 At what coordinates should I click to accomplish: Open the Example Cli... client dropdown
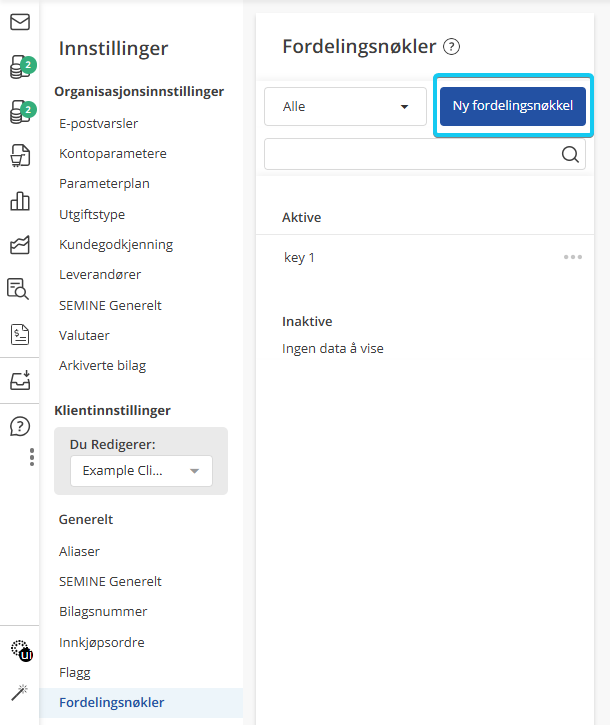(x=142, y=471)
